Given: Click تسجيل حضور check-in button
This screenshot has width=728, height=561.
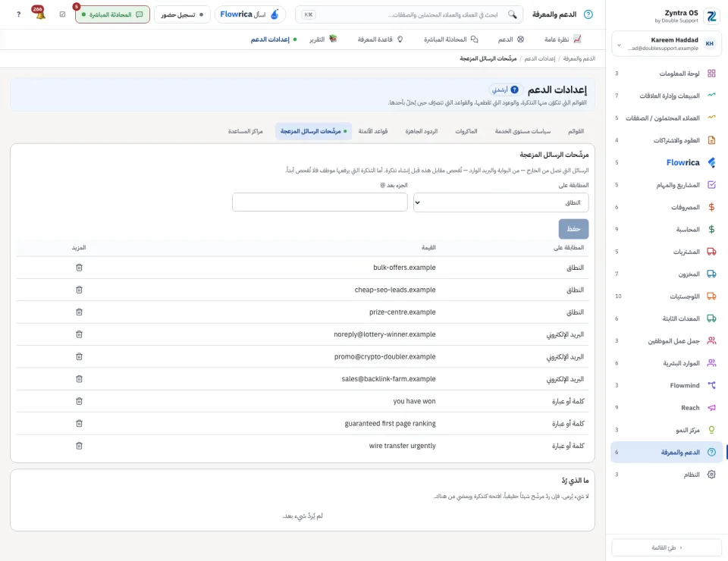Looking at the screenshot, I should [x=182, y=14].
